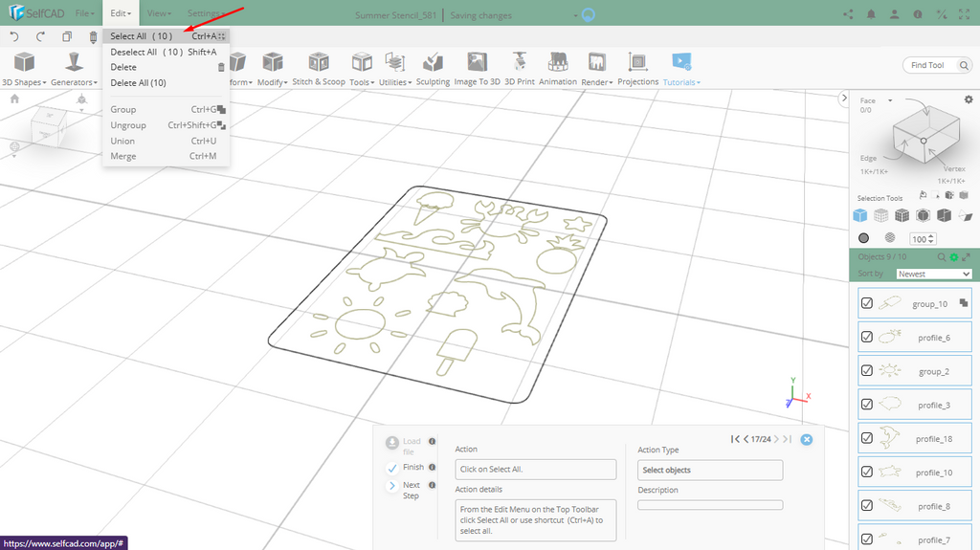Image resolution: width=980 pixels, height=550 pixels.
Task: Toggle the profile_6 object checkbox
Action: click(x=867, y=337)
